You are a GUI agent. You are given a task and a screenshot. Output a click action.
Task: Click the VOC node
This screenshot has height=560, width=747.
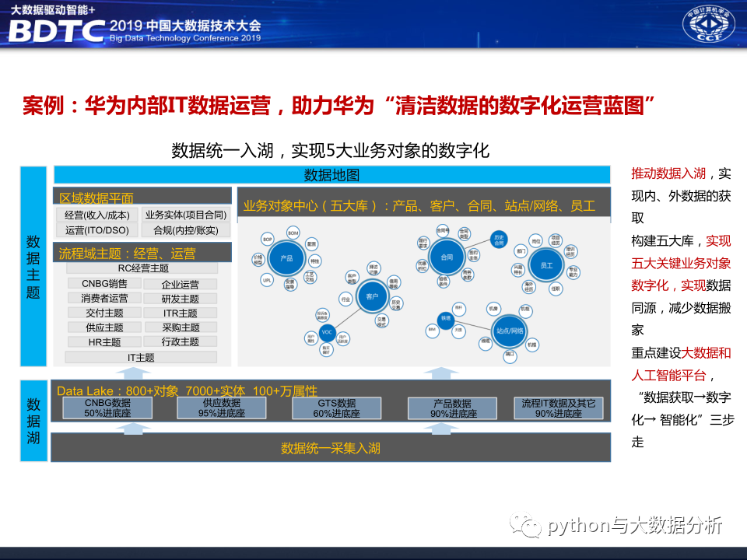327,332
